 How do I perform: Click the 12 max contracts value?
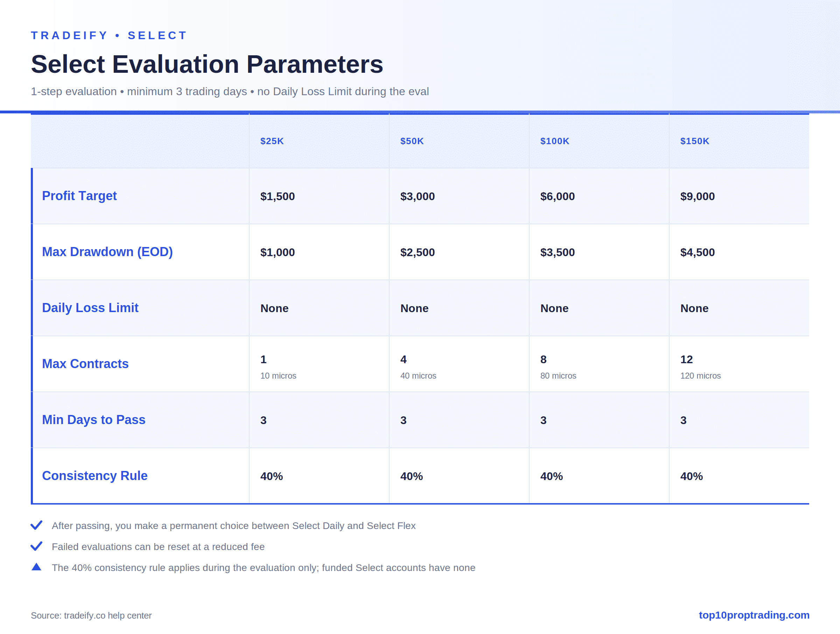[687, 360]
